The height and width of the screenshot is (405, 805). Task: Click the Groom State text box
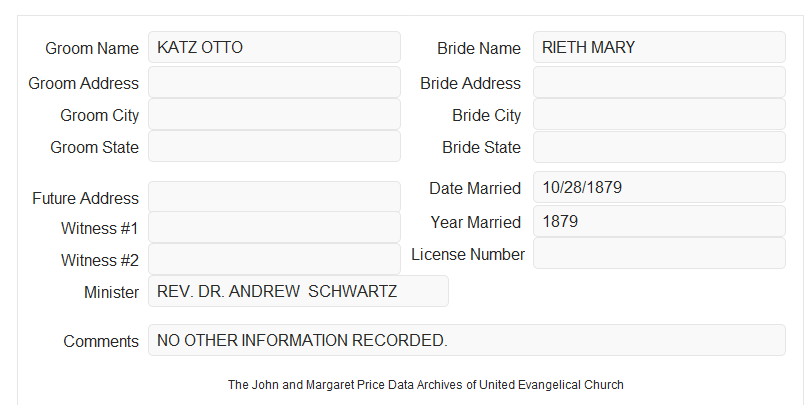[274, 146]
